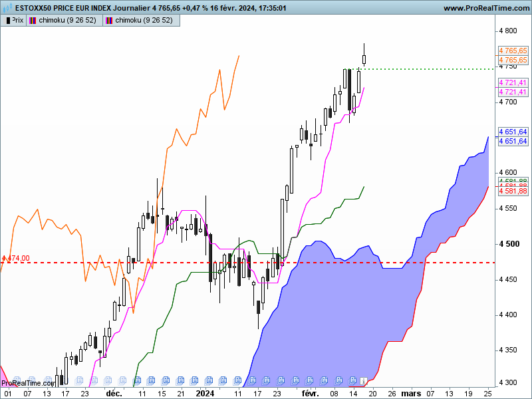Click the 4 800 price axis label
The height and width of the screenshot is (399, 532).
(x=508, y=31)
